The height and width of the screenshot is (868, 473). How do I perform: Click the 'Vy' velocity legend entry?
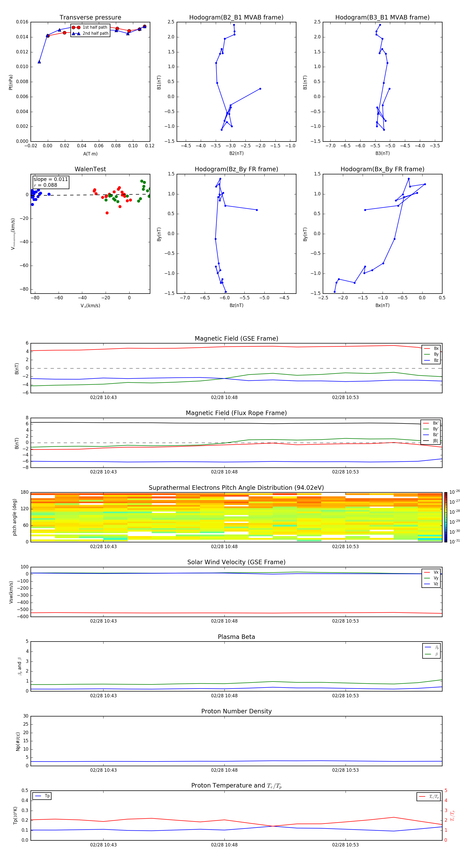[431, 578]
